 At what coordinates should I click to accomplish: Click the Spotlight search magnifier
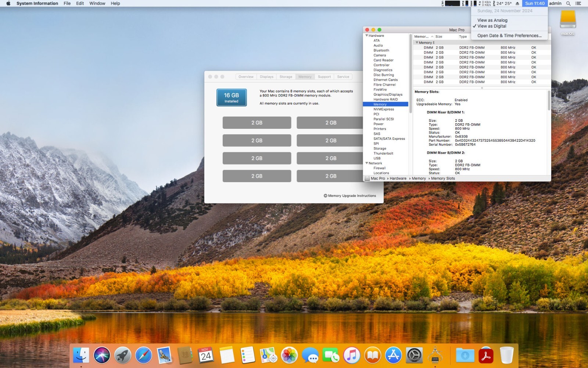pyautogui.click(x=568, y=3)
